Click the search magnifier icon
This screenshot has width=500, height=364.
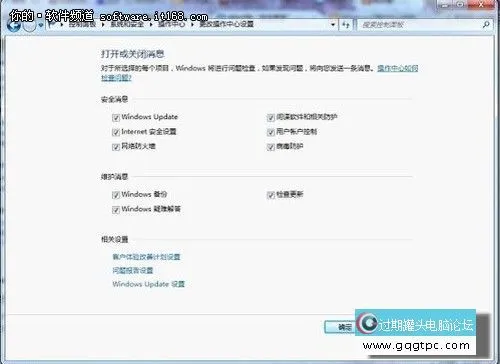pos(486,24)
